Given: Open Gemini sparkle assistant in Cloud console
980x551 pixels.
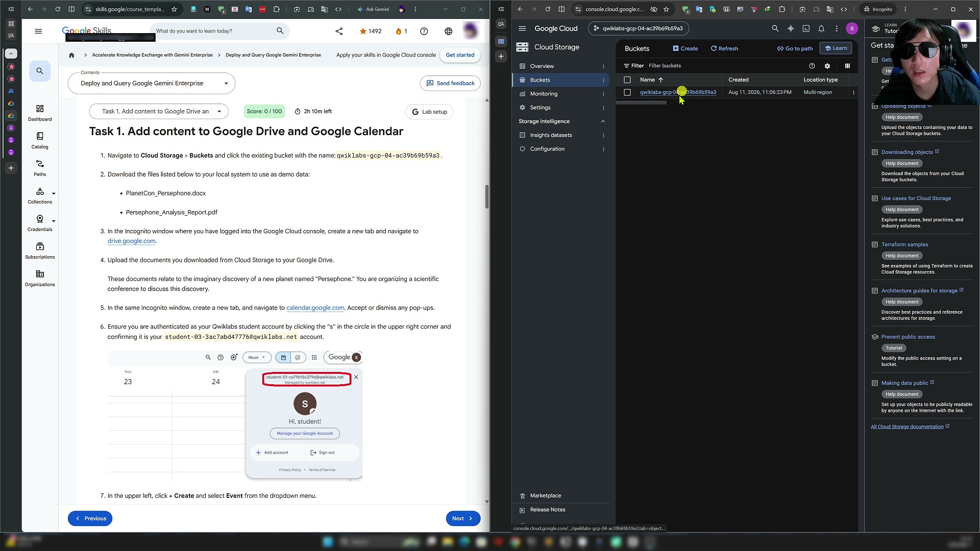Looking at the screenshot, I should point(791,29).
